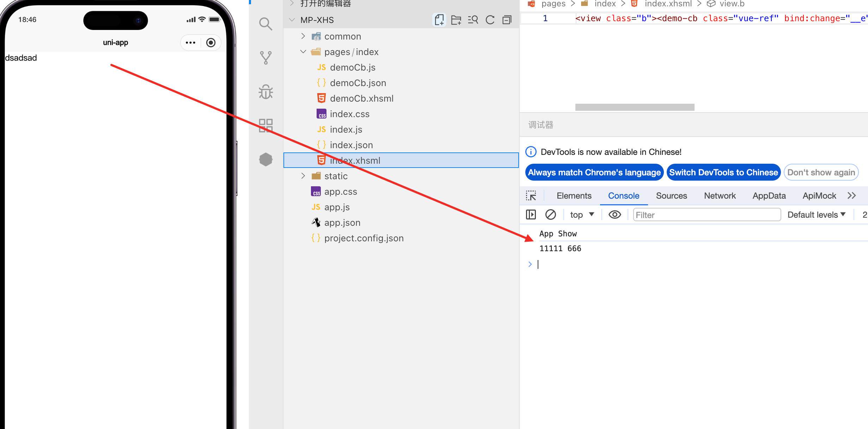
Task: Toggle the live expression eye icon
Action: pyautogui.click(x=615, y=214)
